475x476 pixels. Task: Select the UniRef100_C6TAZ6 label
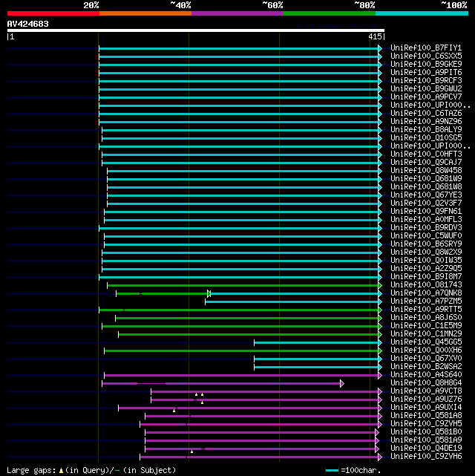click(426, 113)
